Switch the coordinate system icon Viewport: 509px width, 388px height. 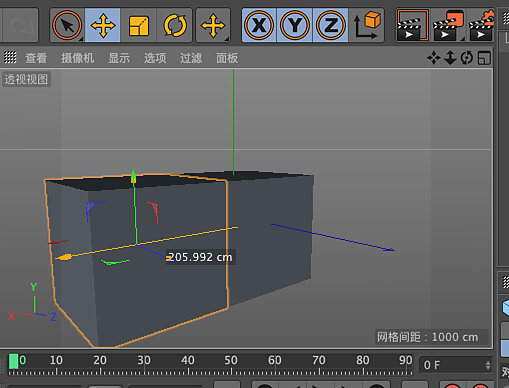(x=367, y=25)
